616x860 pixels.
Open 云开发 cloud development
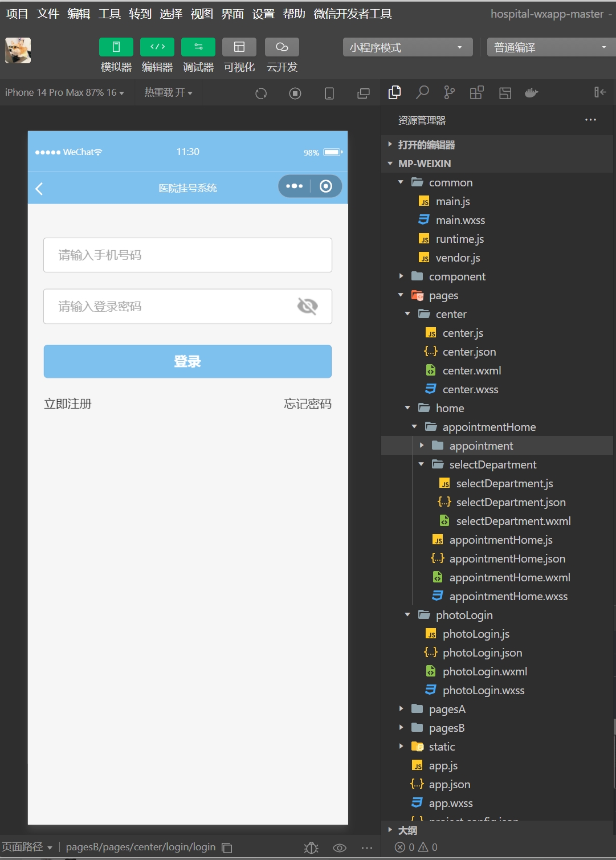282,47
